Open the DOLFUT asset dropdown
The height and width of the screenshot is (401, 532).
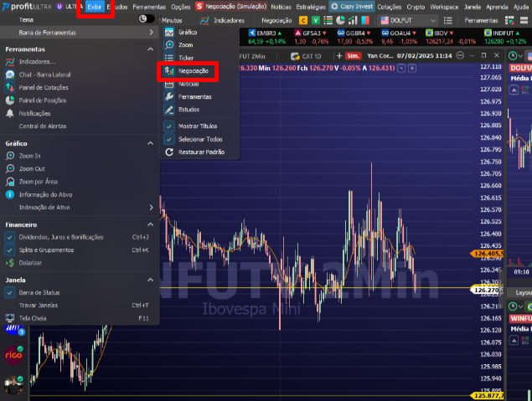pyautogui.click(x=408, y=21)
